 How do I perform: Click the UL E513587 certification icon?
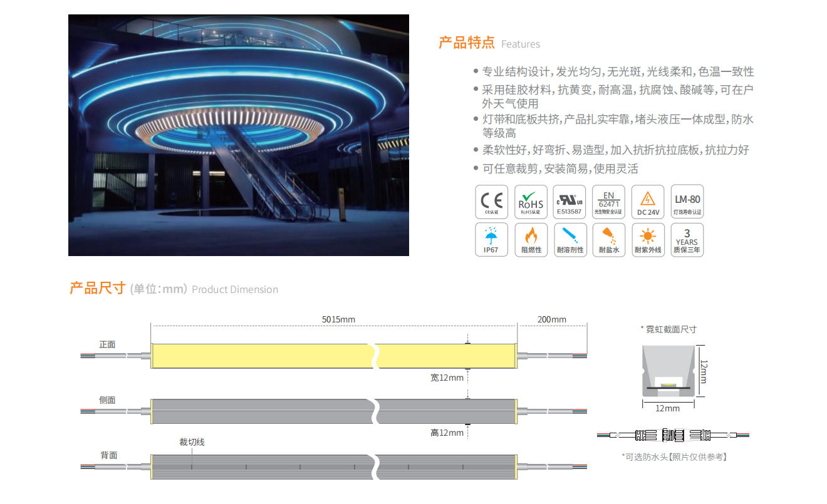coord(570,202)
